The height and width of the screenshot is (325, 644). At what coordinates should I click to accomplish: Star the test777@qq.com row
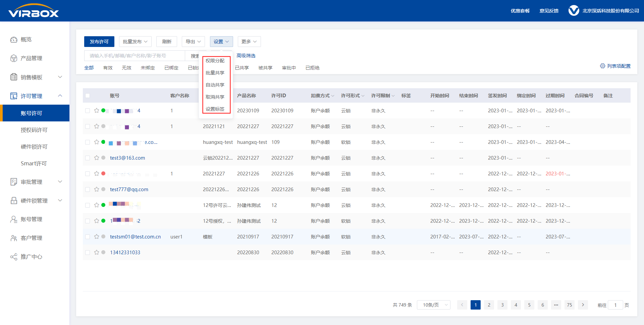(x=97, y=189)
